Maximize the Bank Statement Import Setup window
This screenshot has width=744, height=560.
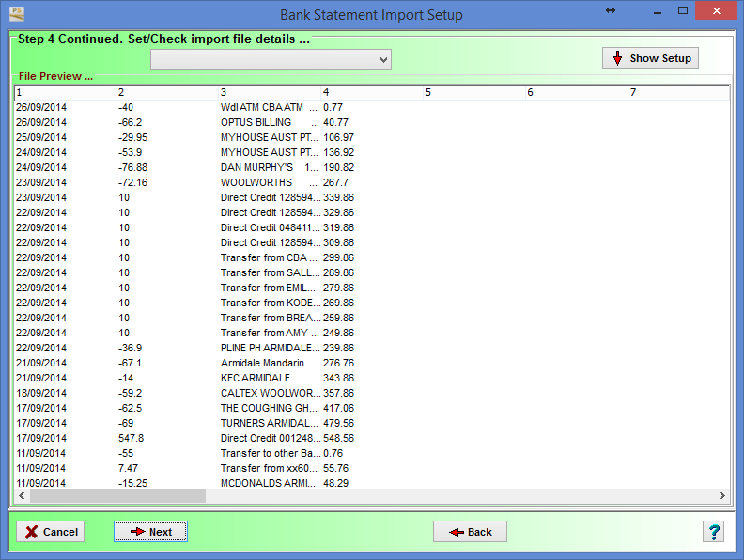click(683, 10)
